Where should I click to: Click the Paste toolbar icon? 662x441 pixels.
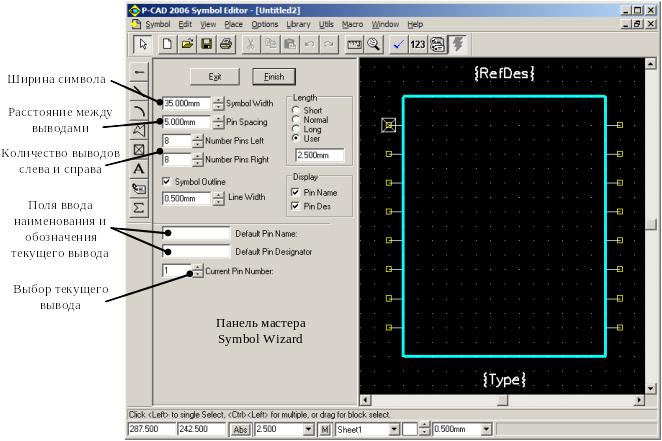point(290,44)
